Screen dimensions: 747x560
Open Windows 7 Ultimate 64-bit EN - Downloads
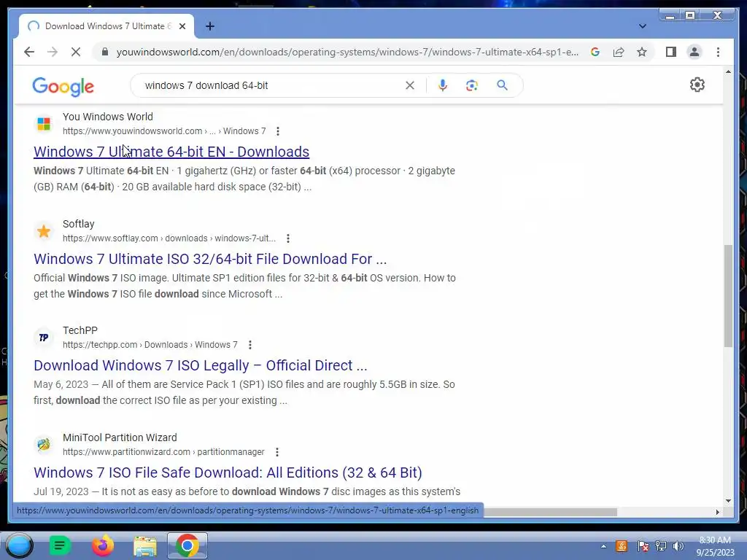point(171,152)
